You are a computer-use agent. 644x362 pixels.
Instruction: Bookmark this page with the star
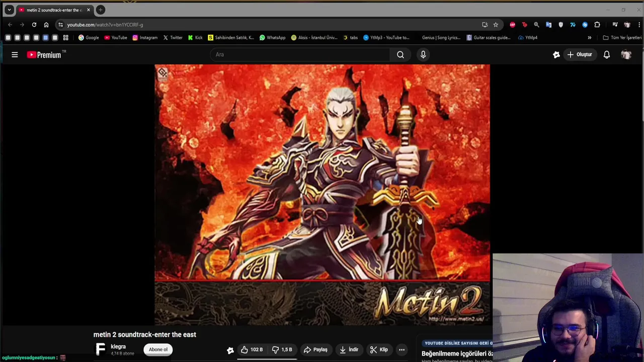point(496,25)
